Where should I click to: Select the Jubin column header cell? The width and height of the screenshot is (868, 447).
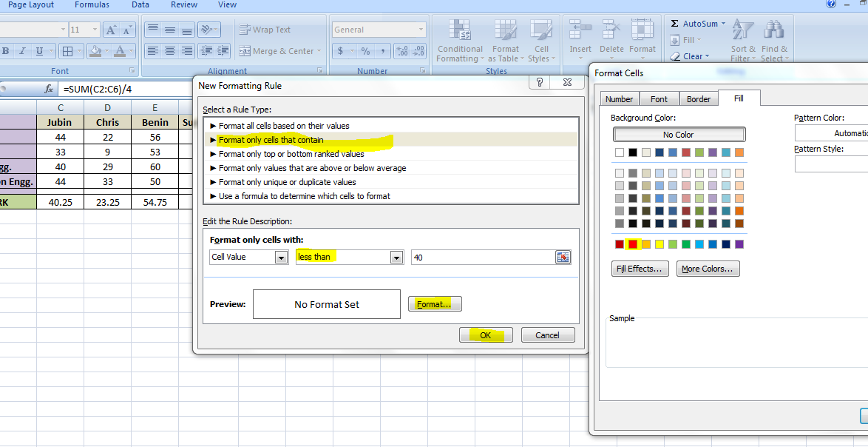point(61,122)
